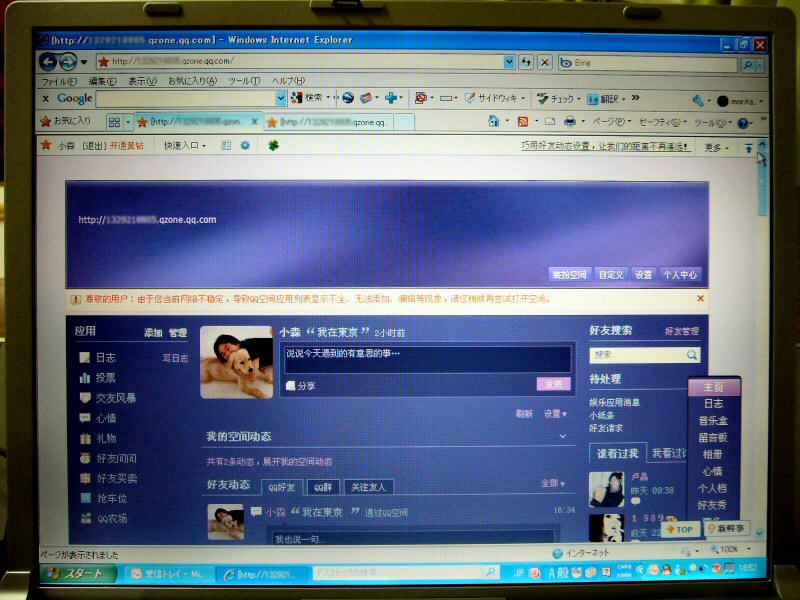Click the 自定义 banner button
This screenshot has width=800, height=600.
(x=611, y=274)
